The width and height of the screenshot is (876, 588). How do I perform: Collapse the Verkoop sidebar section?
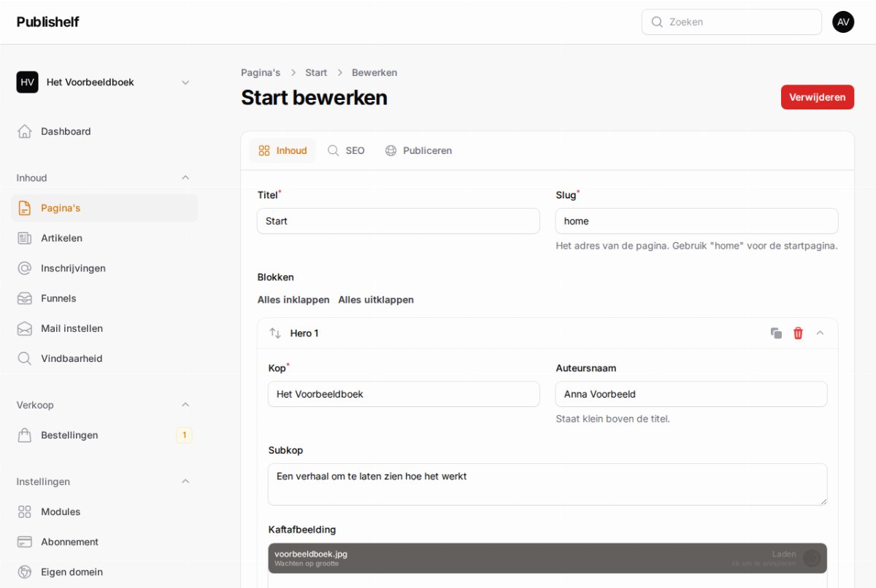pos(185,404)
